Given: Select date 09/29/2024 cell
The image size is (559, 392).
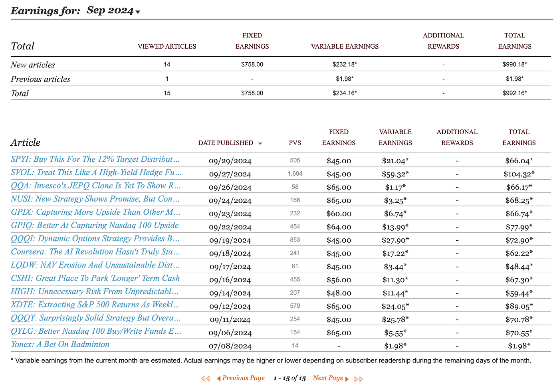Looking at the screenshot, I should (x=230, y=161).
